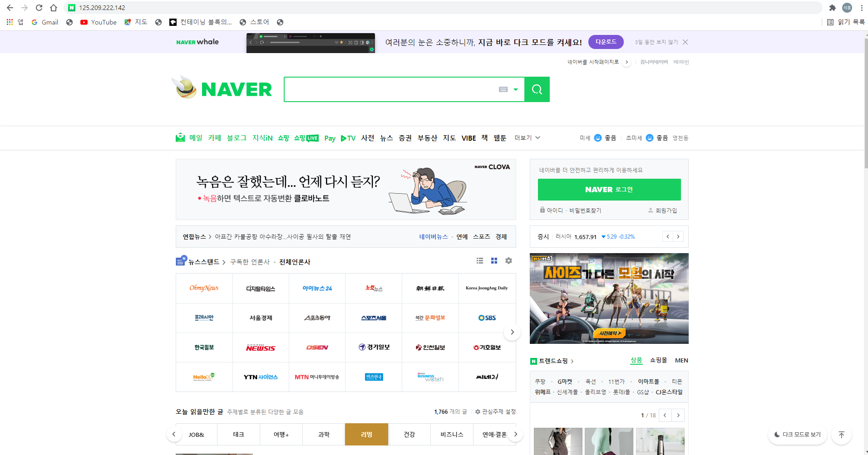Open the 증권 menu item
The width and height of the screenshot is (868, 455).
(x=405, y=137)
